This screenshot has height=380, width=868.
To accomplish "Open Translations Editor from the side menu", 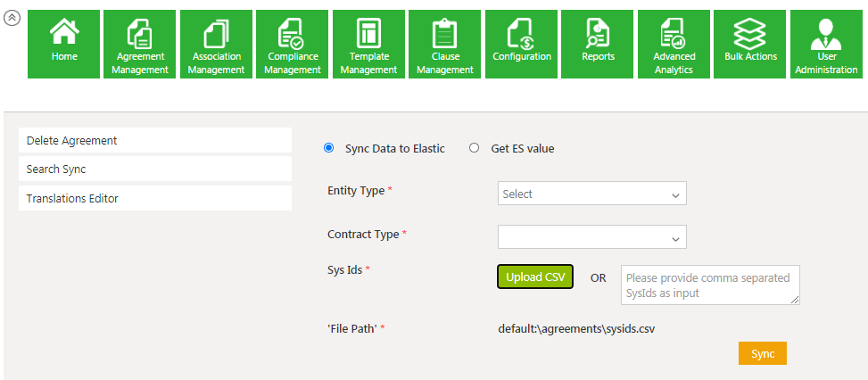I will pyautogui.click(x=154, y=198).
